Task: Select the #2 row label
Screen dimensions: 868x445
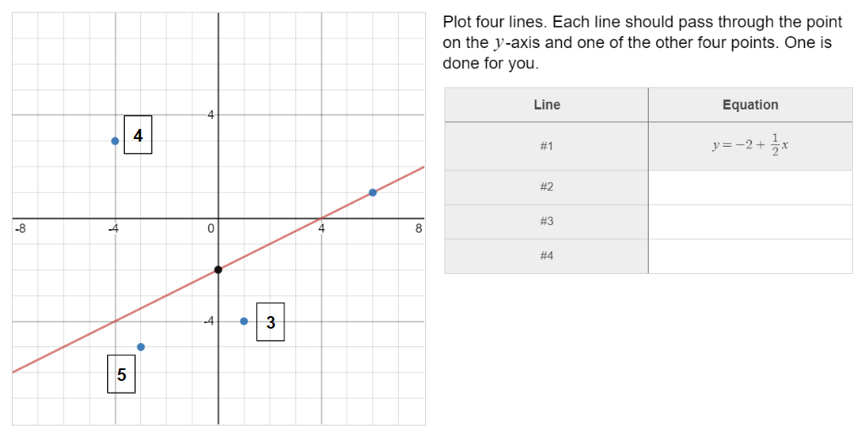Action: (547, 187)
